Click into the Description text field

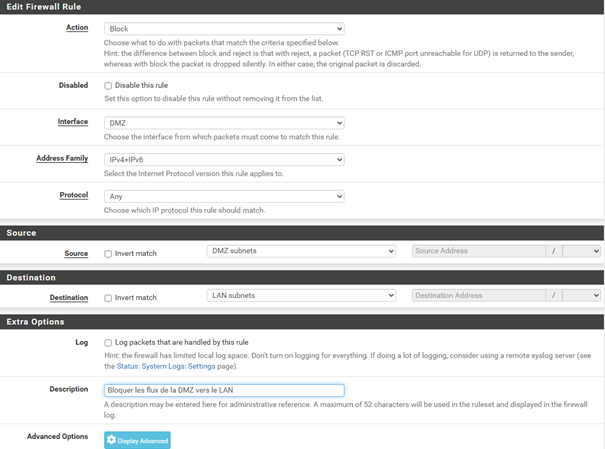coord(224,390)
